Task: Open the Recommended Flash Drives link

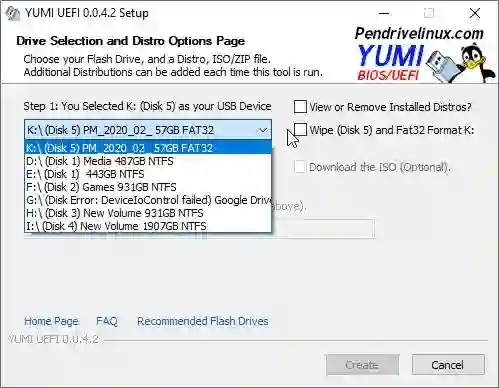Action: 203,321
